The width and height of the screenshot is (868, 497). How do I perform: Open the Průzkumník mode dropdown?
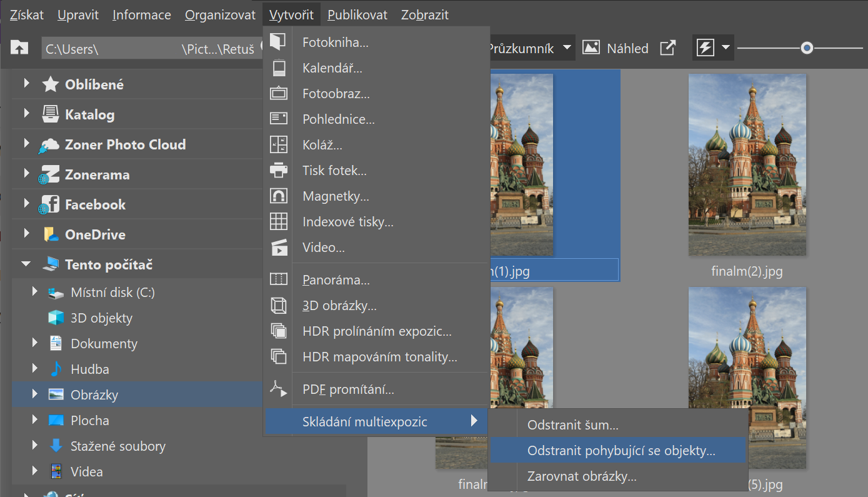point(566,48)
